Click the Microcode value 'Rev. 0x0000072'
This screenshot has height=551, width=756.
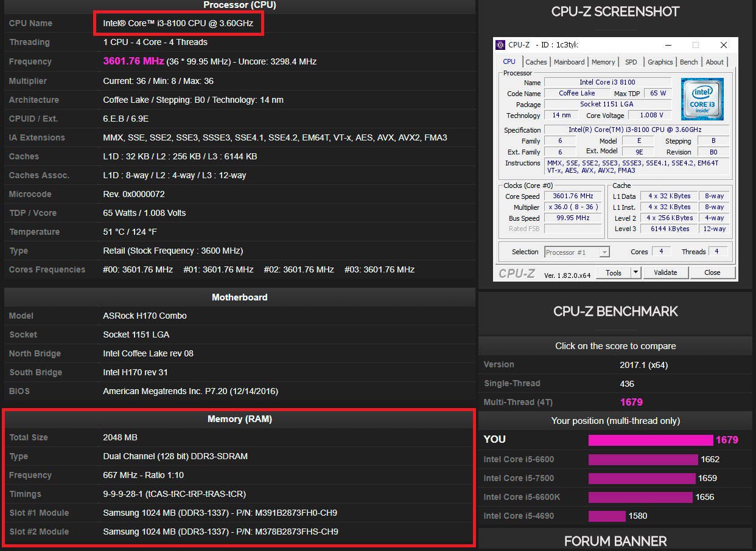click(x=134, y=194)
